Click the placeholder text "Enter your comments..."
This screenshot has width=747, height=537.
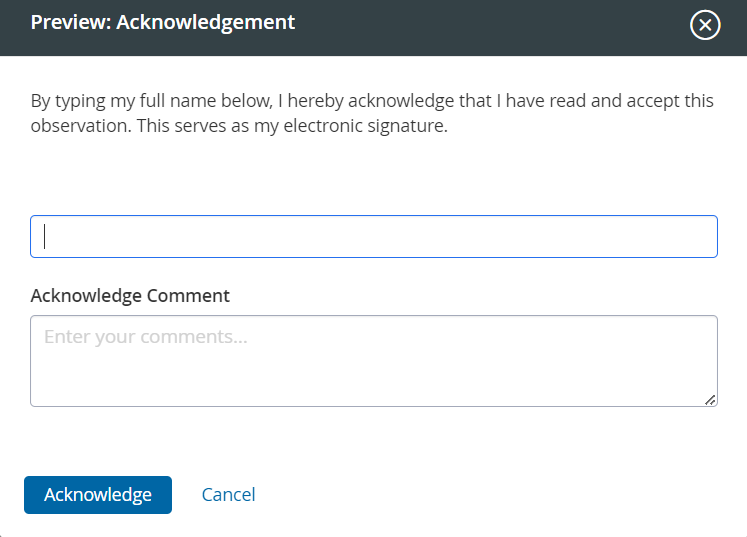pyautogui.click(x=146, y=337)
